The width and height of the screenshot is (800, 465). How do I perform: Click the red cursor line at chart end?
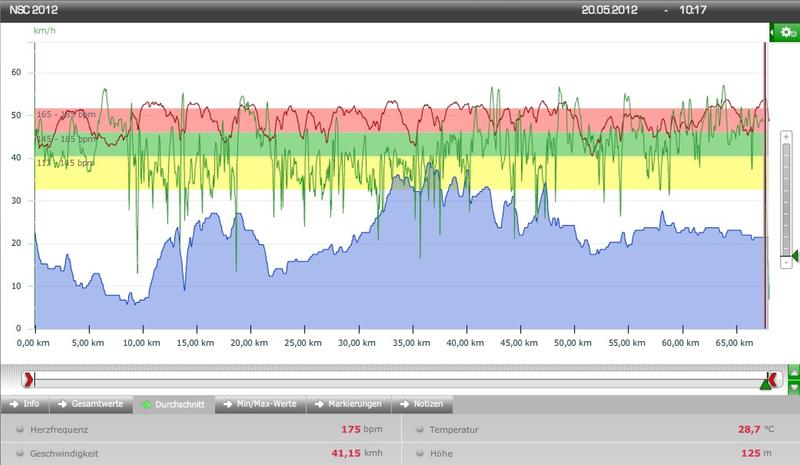point(765,185)
